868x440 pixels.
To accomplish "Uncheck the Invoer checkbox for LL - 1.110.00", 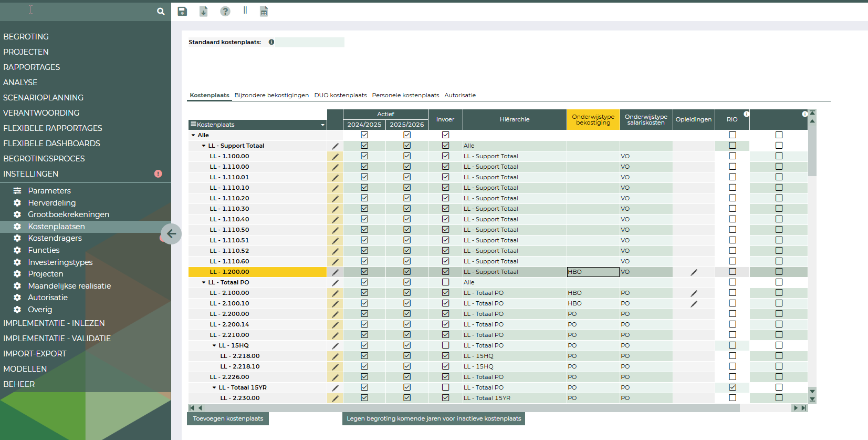I will click(445, 167).
